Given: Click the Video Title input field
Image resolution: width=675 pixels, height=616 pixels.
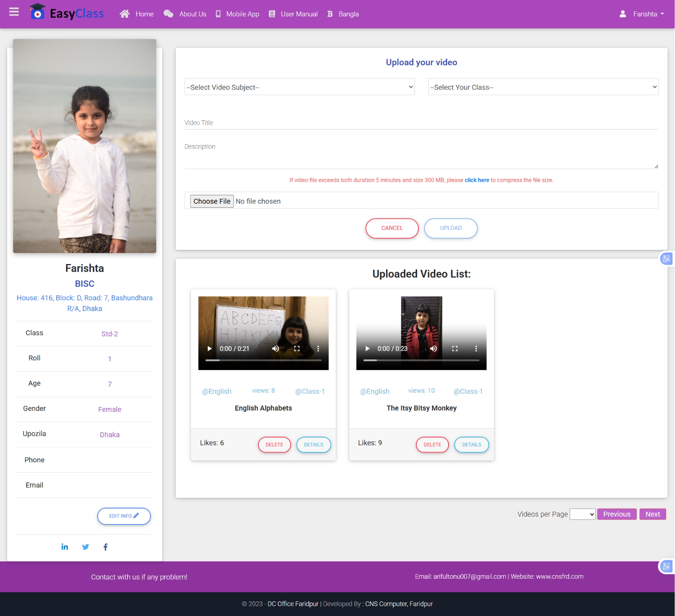Looking at the screenshot, I should (x=421, y=123).
